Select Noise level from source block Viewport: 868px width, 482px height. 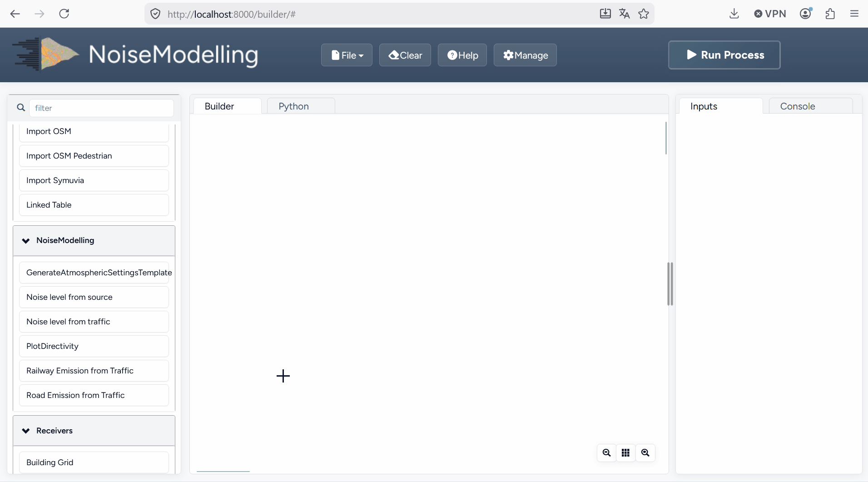(x=94, y=297)
